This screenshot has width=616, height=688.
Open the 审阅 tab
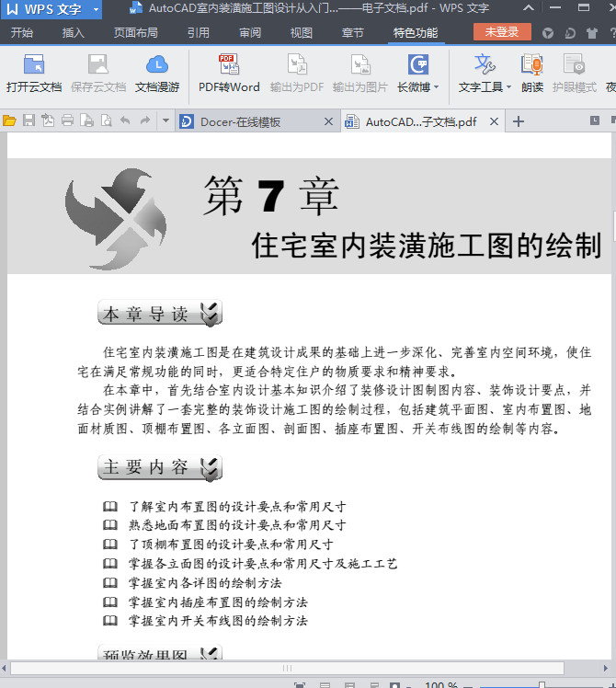(250, 33)
